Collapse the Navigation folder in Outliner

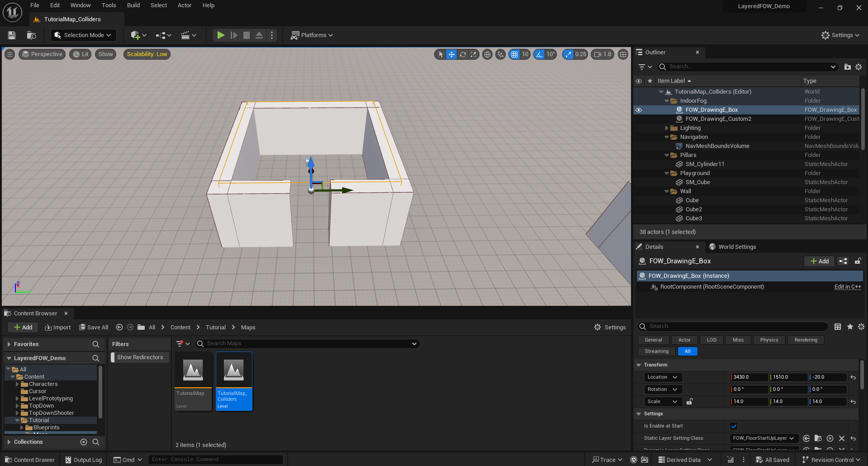pyautogui.click(x=666, y=137)
